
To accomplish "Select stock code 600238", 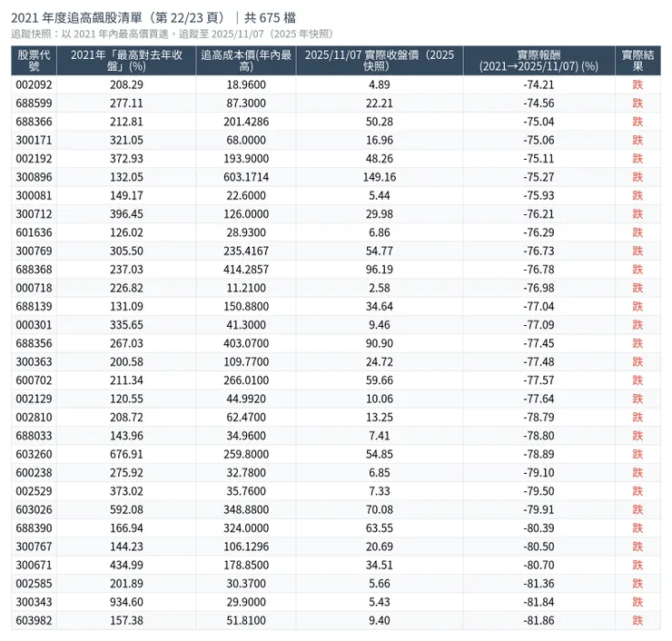I will point(34,473).
